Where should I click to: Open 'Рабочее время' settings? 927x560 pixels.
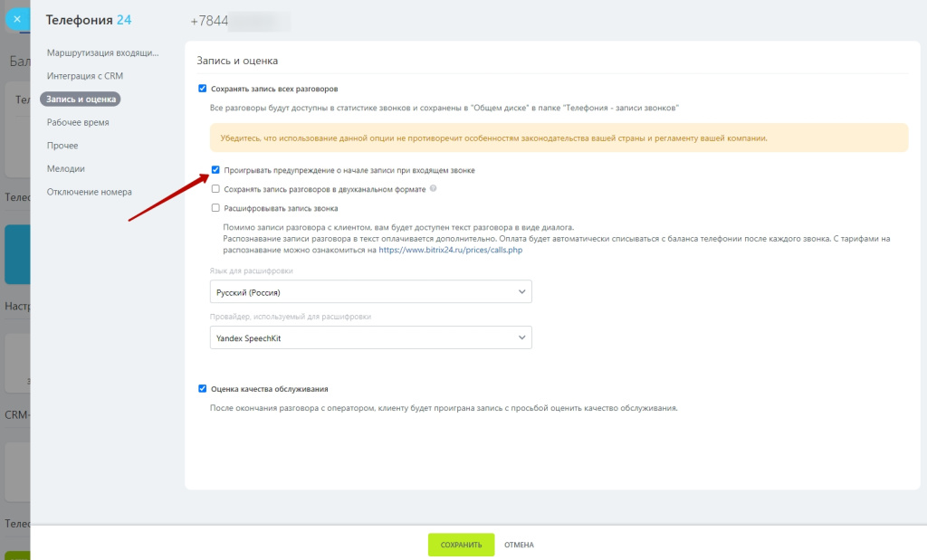(78, 122)
